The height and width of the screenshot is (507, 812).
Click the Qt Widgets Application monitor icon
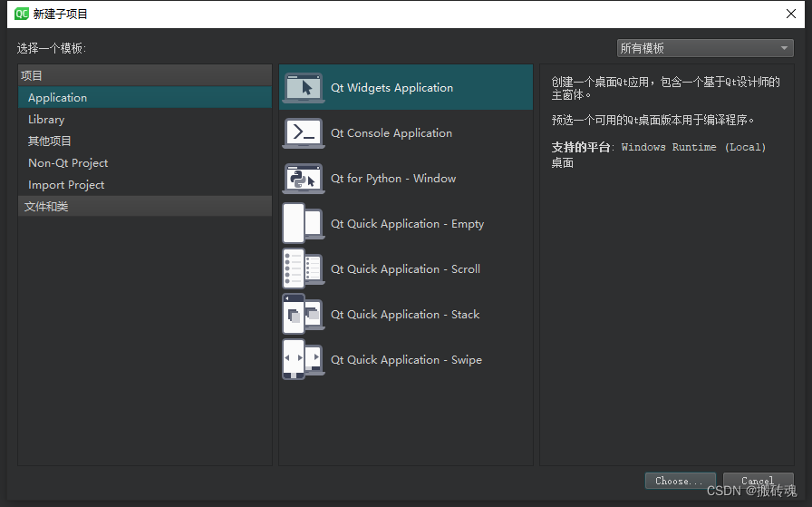pos(304,88)
